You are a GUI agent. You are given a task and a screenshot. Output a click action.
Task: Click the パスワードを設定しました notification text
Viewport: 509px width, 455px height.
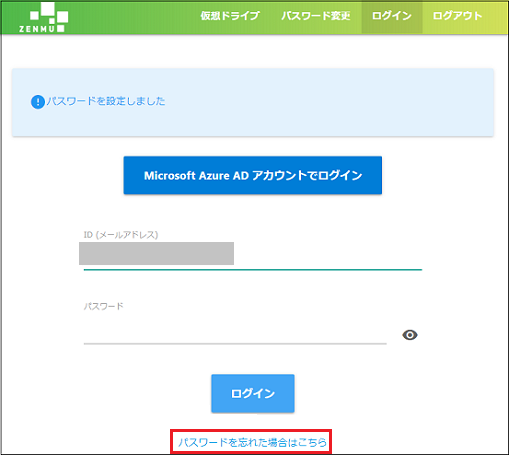pos(106,101)
